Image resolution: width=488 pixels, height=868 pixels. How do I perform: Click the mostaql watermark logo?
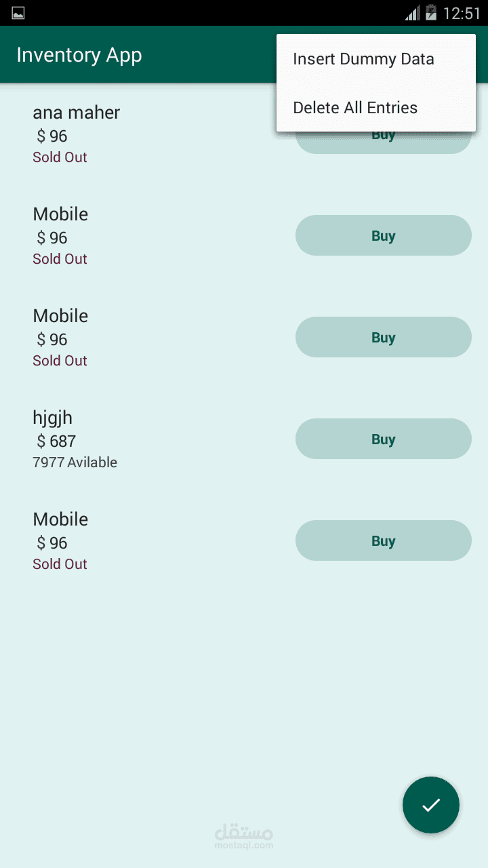coord(244,837)
